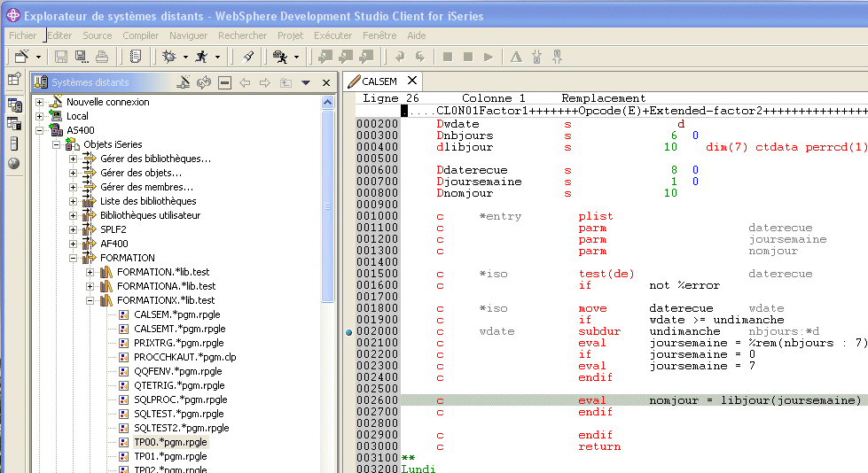868x473 pixels.
Task: Click the Go Up folder icon
Action: coord(285,83)
